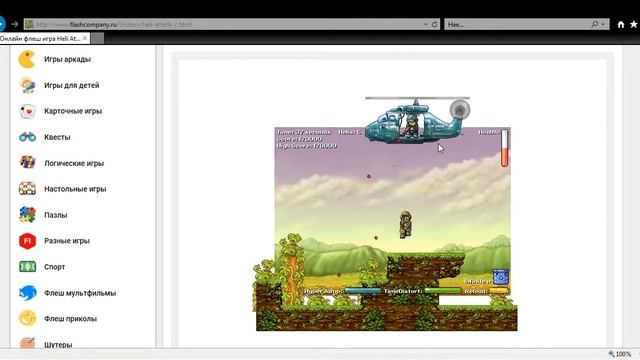Viewport: 640px width, 360px height.
Task: Open the Карточные игры link
Action: [x=73, y=111]
